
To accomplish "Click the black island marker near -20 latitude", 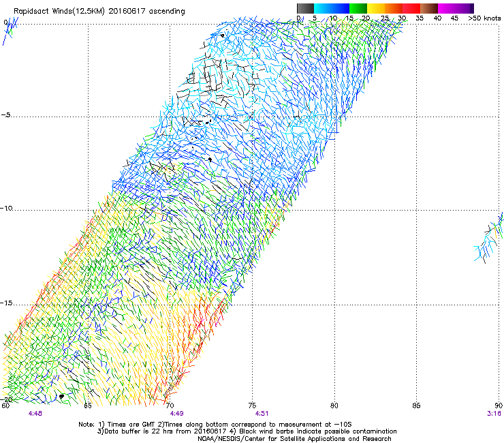I will pyautogui.click(x=61, y=397).
